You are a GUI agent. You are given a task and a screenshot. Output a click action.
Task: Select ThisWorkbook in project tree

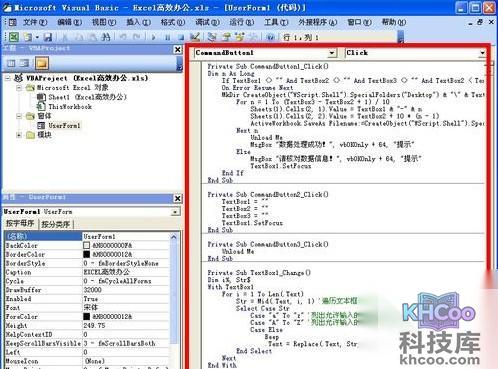click(70, 107)
